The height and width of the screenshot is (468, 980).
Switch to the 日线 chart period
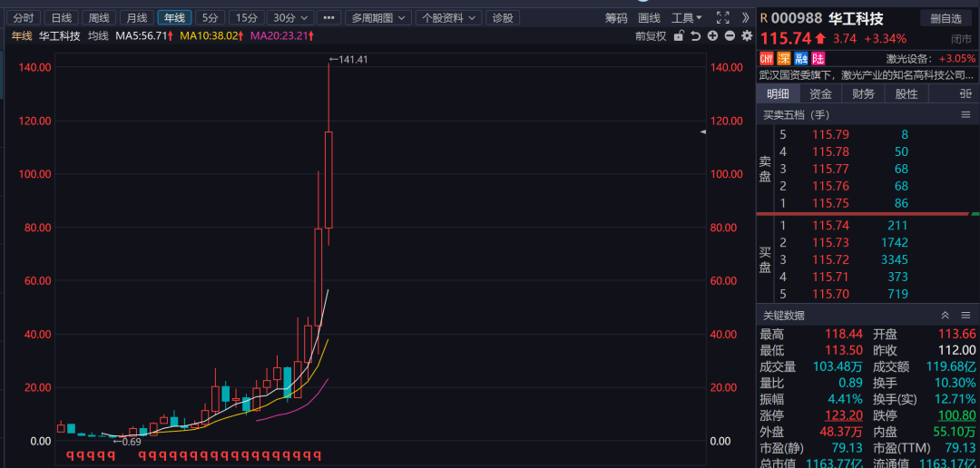[x=61, y=17]
